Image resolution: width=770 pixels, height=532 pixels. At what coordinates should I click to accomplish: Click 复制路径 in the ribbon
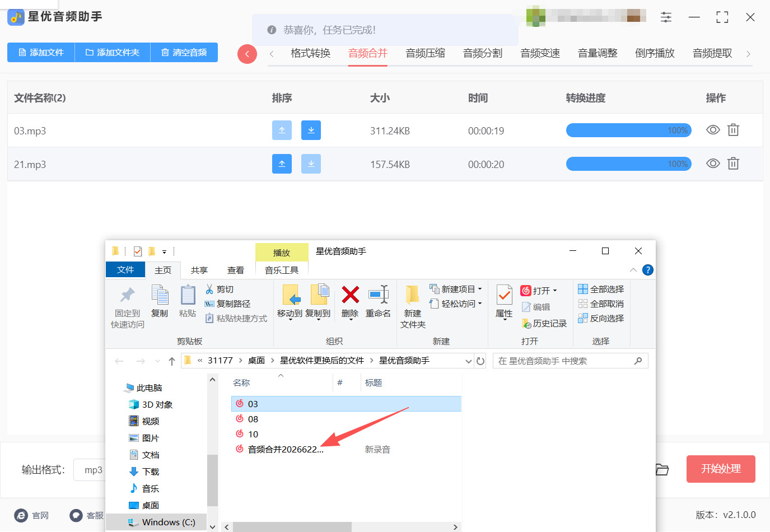pos(227,304)
